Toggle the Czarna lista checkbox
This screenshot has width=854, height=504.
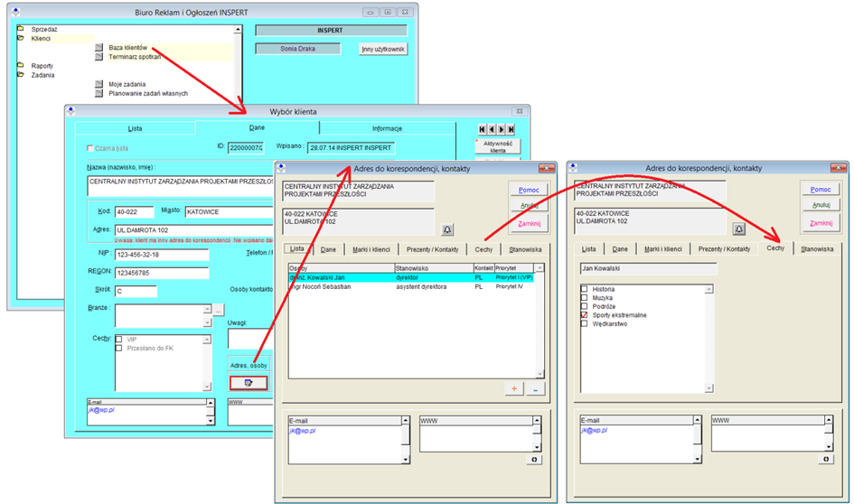click(x=89, y=148)
